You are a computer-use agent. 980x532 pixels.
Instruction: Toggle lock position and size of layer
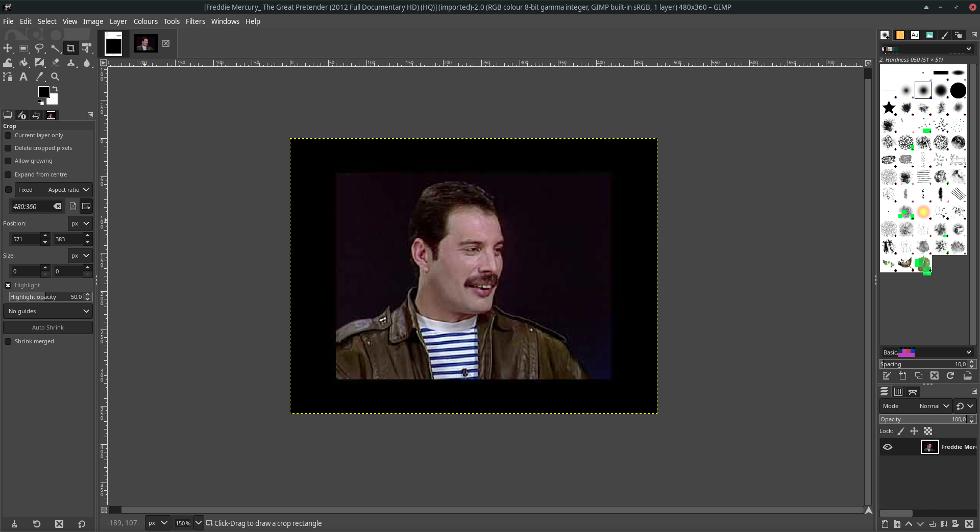tap(914, 432)
